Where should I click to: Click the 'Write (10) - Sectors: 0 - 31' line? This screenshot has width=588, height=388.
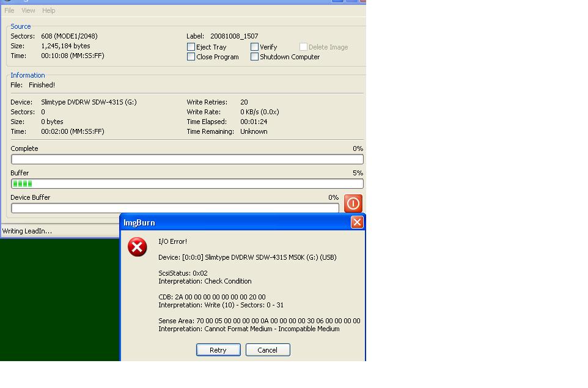pyautogui.click(x=221, y=305)
